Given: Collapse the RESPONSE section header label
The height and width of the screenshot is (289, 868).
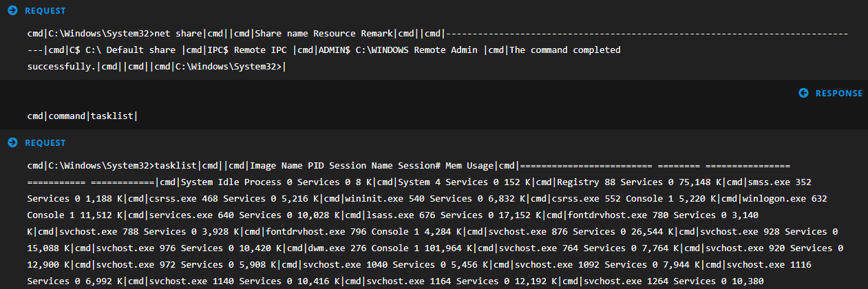Looking at the screenshot, I should [838, 93].
